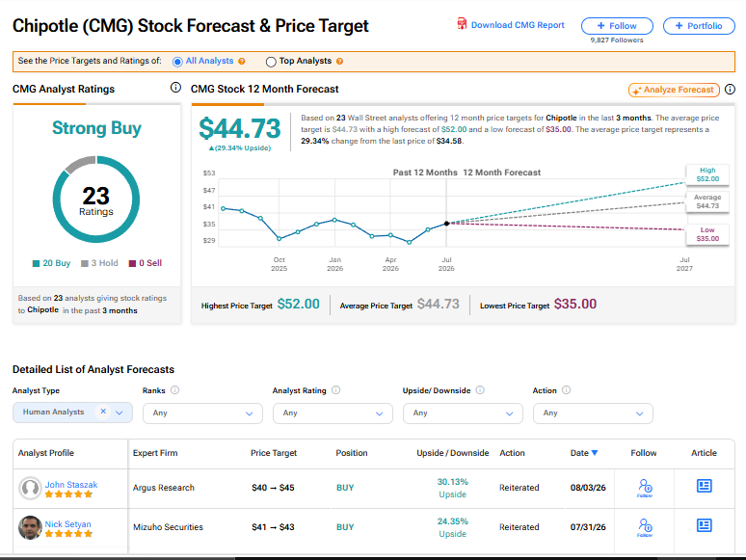
Task: Click the Download CMG Report PDF icon
Action: [462, 24]
